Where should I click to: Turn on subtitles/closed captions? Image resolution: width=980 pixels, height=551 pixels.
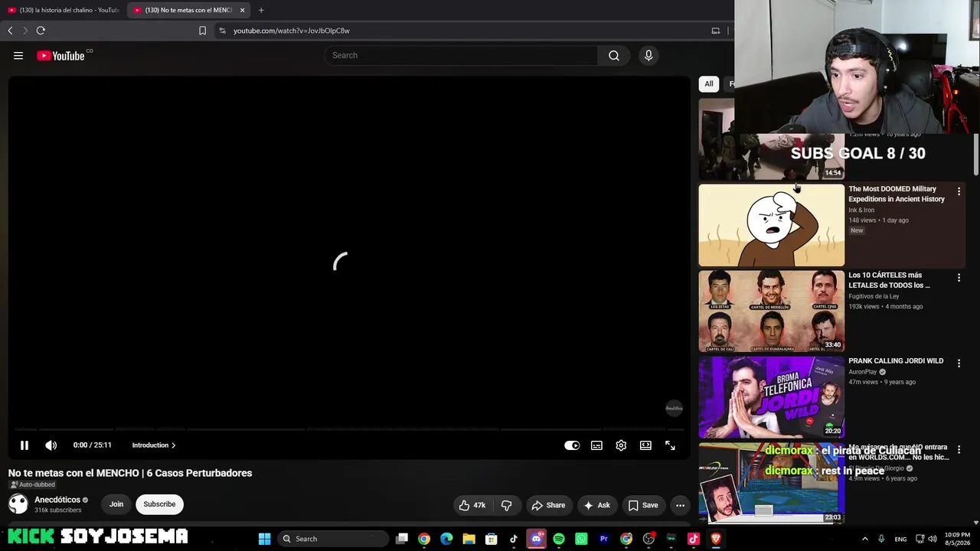coord(596,445)
